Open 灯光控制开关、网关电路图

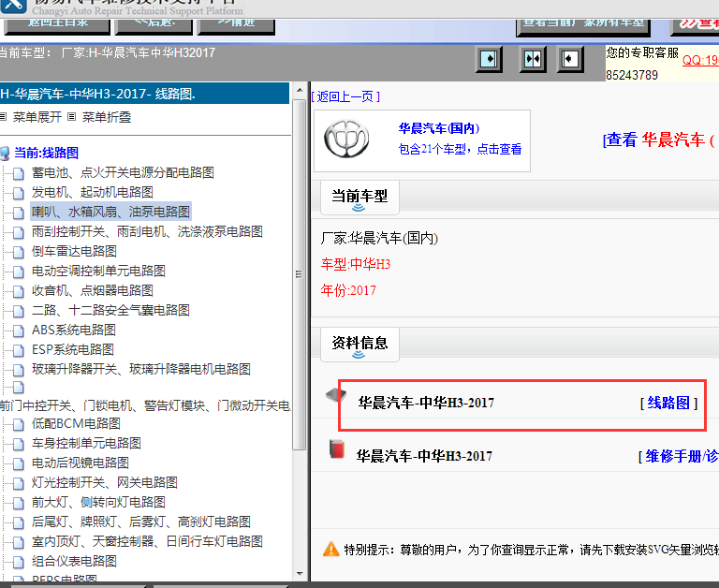coord(105,482)
